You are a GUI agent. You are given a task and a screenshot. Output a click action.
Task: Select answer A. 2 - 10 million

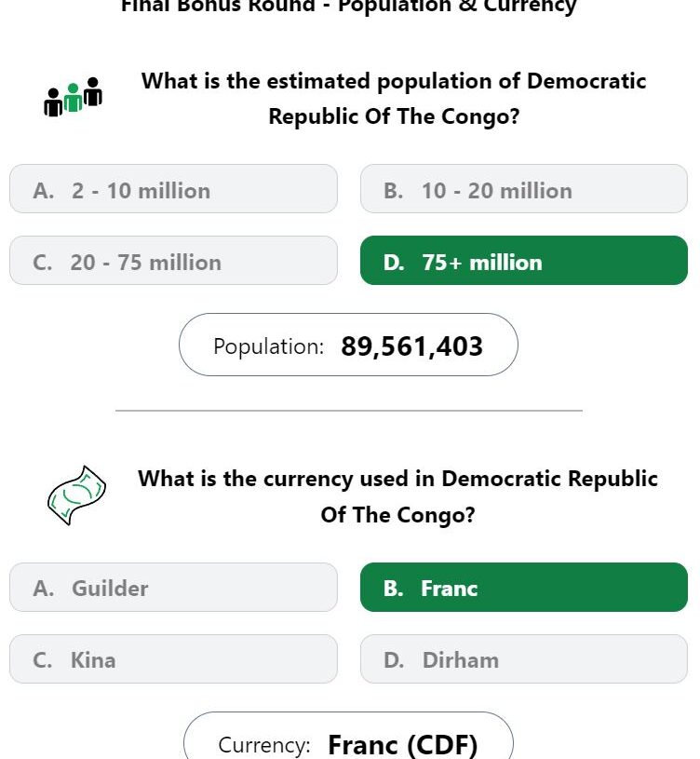173,189
